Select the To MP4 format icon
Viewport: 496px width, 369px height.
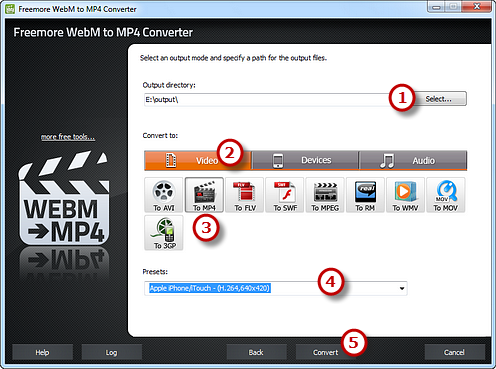pyautogui.click(x=204, y=195)
